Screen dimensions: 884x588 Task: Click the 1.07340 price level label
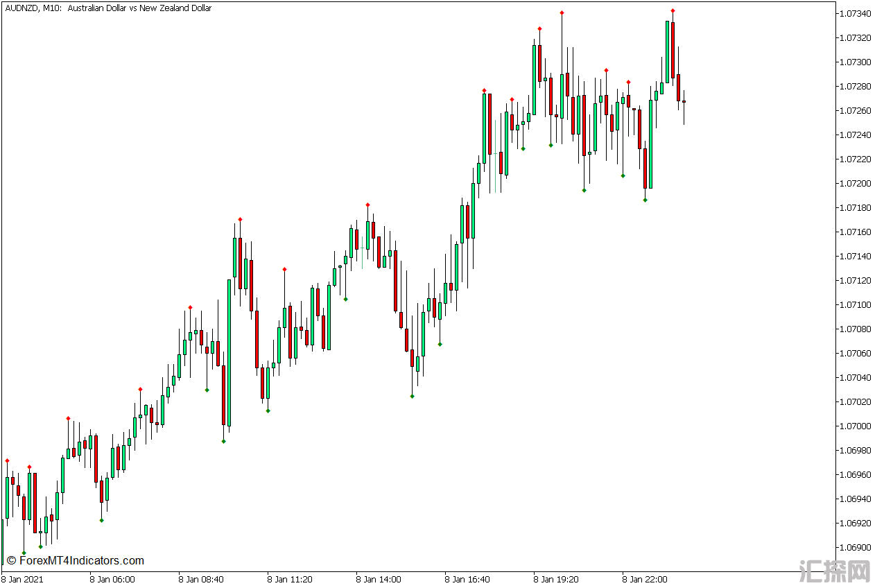pos(854,14)
